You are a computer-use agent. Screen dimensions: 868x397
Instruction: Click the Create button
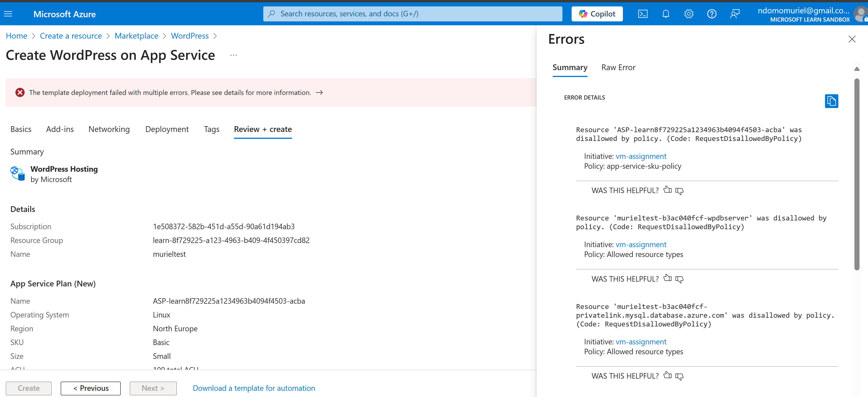[29, 388]
